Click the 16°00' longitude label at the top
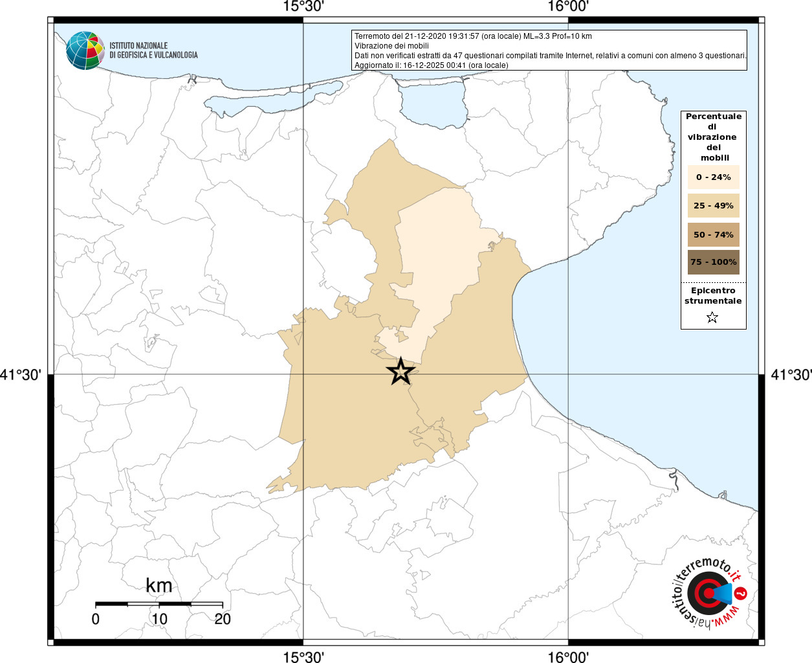Image resolution: width=812 pixels, height=663 pixels. (x=567, y=7)
